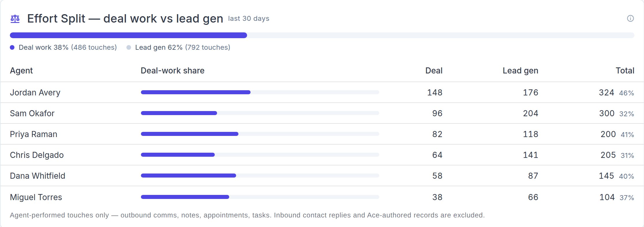Select agent name Chris Delgado

click(x=37, y=155)
